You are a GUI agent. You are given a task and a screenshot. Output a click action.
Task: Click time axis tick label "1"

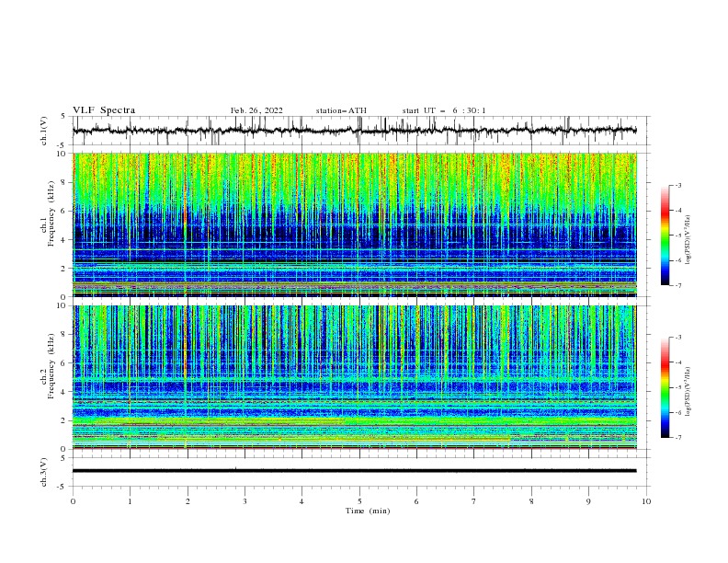[x=130, y=501]
